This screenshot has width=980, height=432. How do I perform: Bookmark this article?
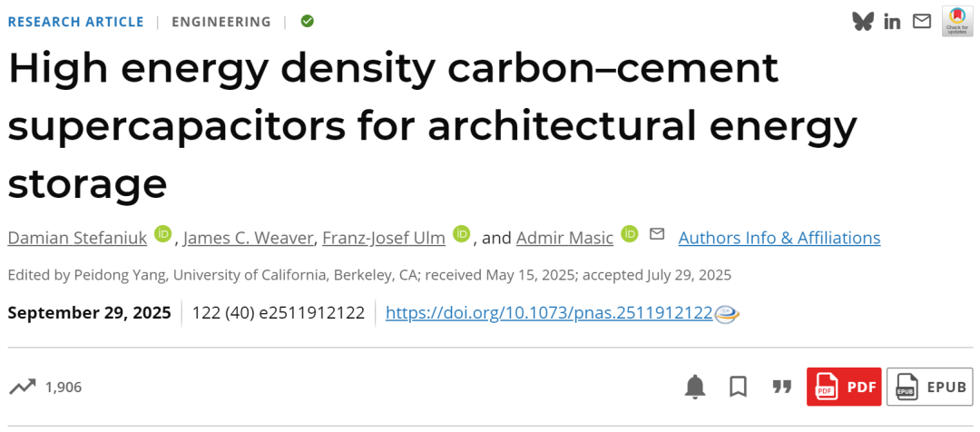(x=739, y=387)
